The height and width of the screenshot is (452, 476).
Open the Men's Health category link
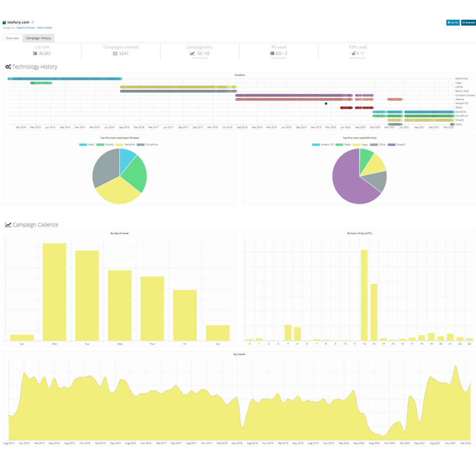click(45, 28)
